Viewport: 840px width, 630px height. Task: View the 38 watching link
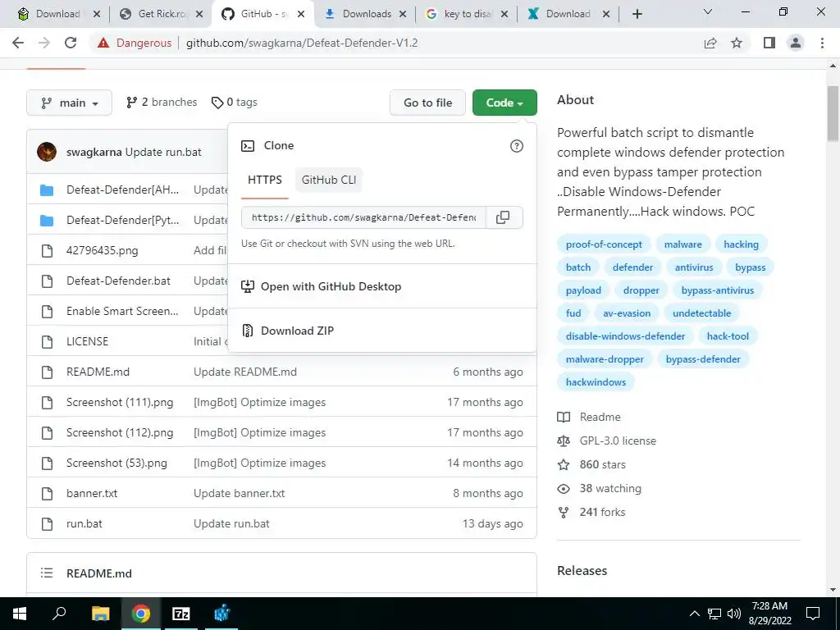click(599, 488)
